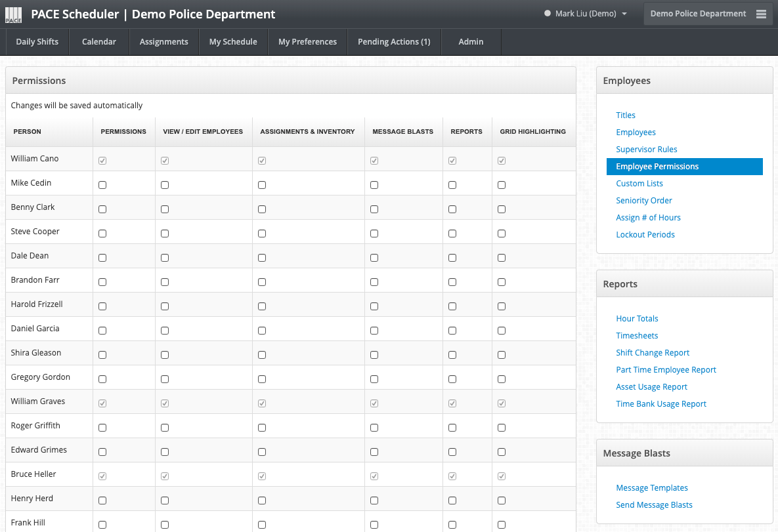Open the hamburger menu icon
The width and height of the screenshot is (778, 532).
(761, 14)
